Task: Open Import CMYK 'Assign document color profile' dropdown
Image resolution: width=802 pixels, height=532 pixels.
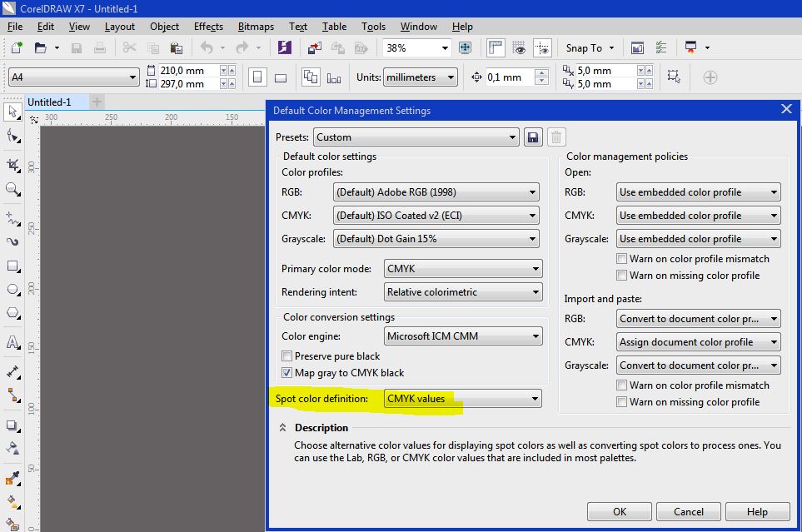Action: (x=698, y=341)
